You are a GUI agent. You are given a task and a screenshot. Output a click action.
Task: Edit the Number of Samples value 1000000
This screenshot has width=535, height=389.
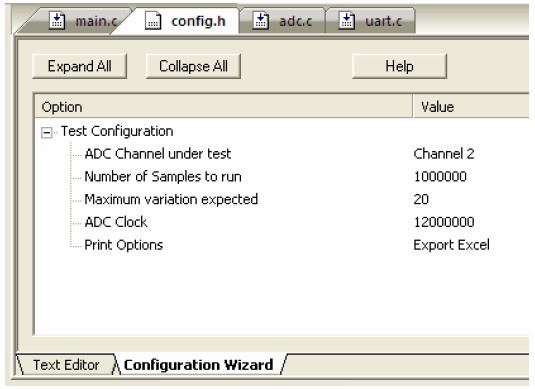(x=440, y=177)
